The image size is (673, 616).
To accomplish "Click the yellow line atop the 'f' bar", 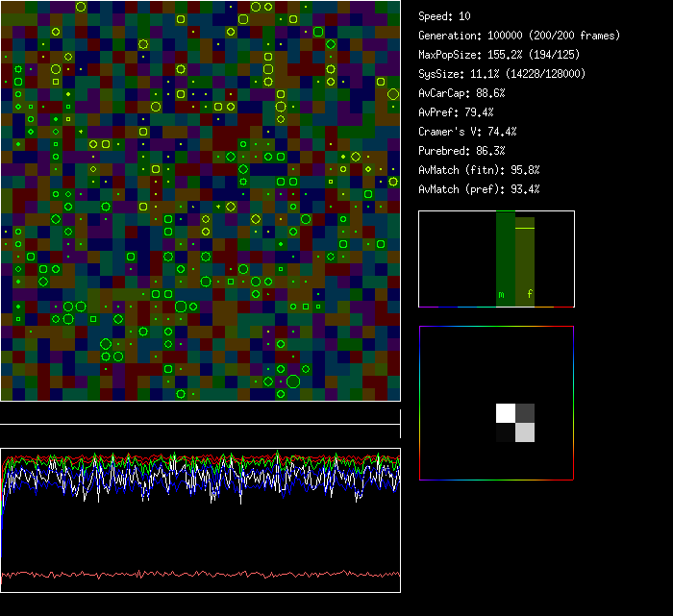I will tap(524, 228).
